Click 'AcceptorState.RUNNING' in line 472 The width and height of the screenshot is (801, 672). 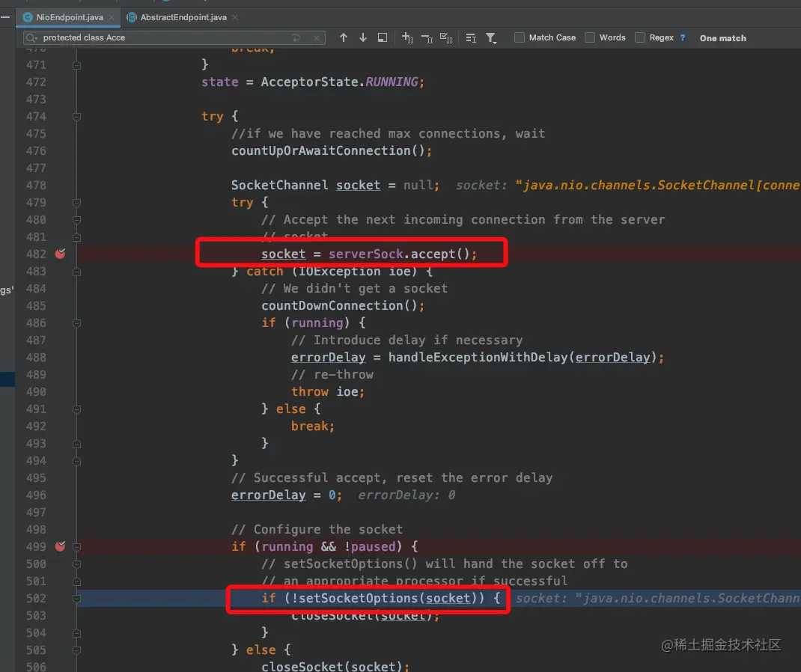pos(339,82)
